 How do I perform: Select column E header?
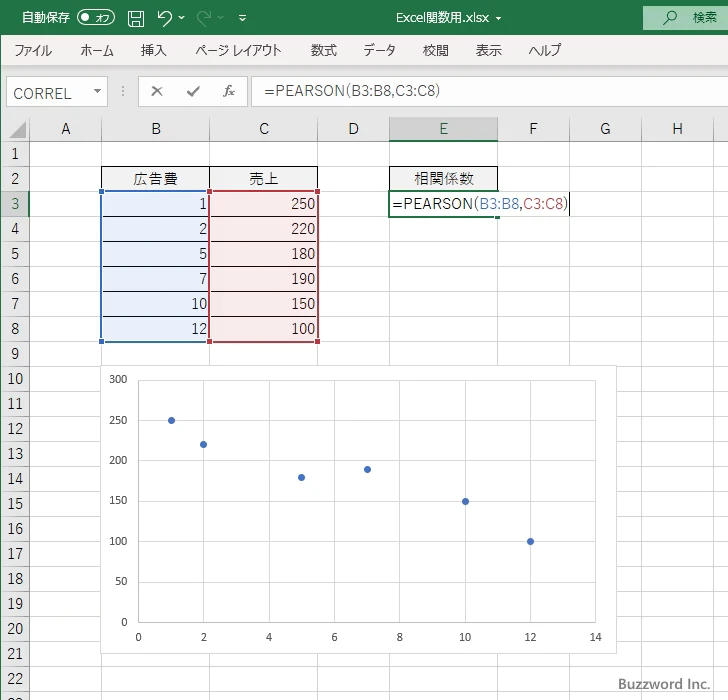coord(443,128)
